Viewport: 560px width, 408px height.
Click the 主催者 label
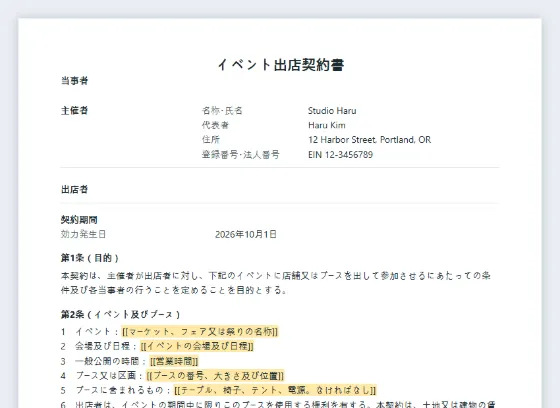[x=74, y=110]
